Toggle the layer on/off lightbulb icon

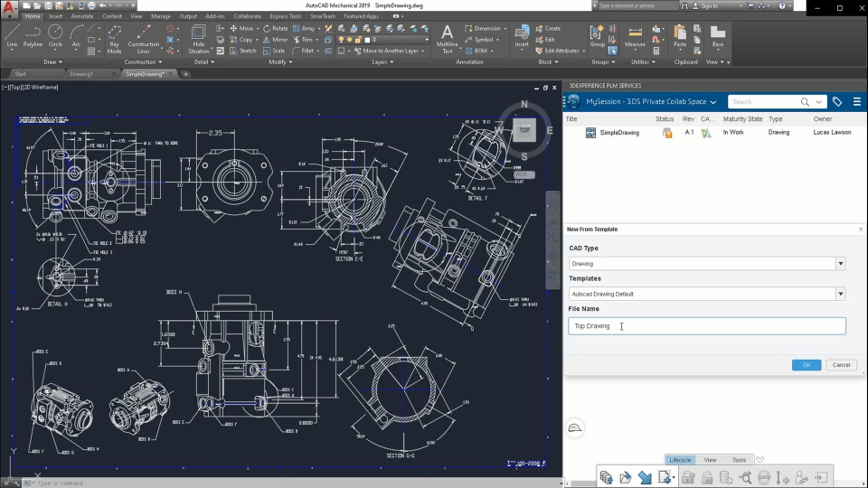point(341,40)
